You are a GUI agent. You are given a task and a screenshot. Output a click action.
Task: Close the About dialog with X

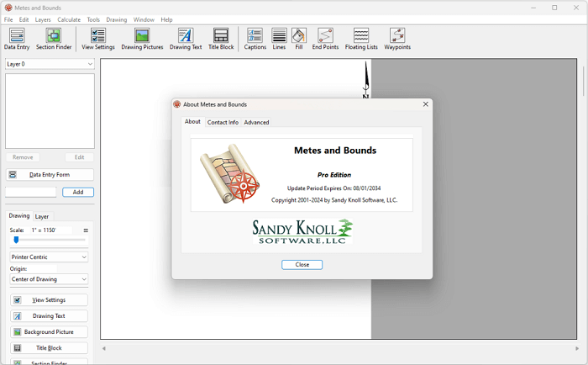[425, 104]
